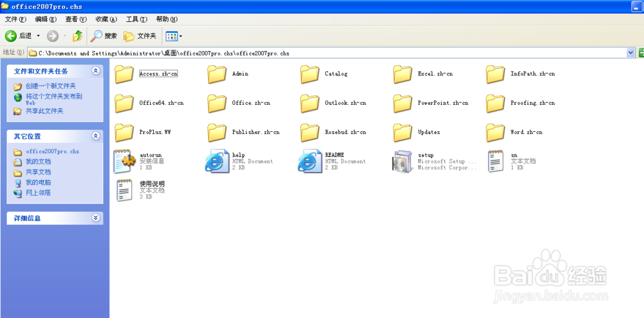The width and height of the screenshot is (644, 318).
Task: Click the Updates folder
Action: (417, 132)
